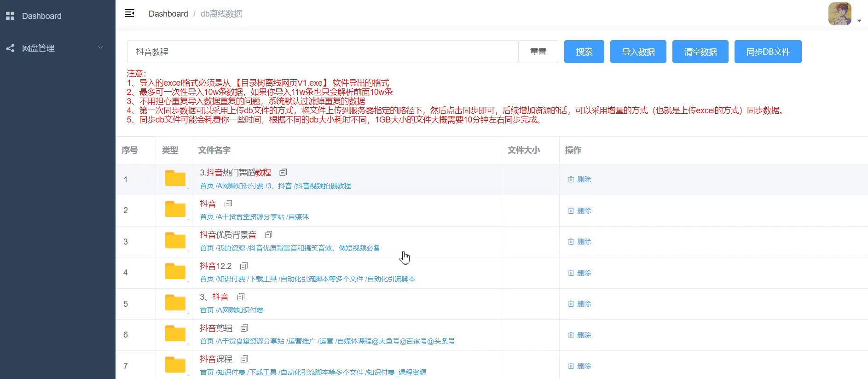The width and height of the screenshot is (868, 379).
Task: Delete row 1 3.抖音热门舞蹈教程
Action: point(579,180)
